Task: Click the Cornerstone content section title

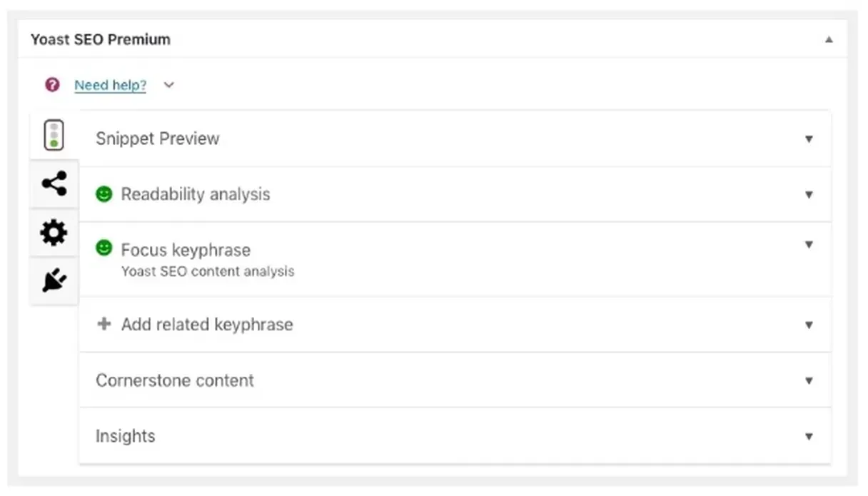Action: point(174,380)
